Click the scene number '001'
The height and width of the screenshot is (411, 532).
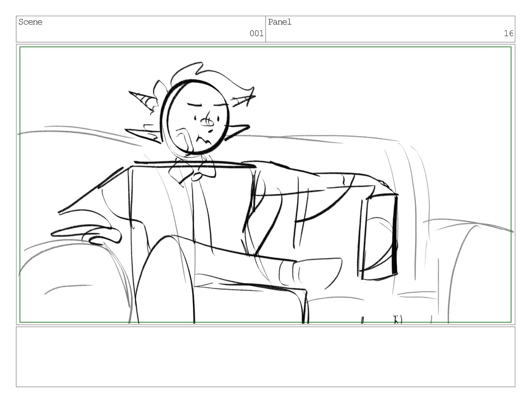[256, 34]
